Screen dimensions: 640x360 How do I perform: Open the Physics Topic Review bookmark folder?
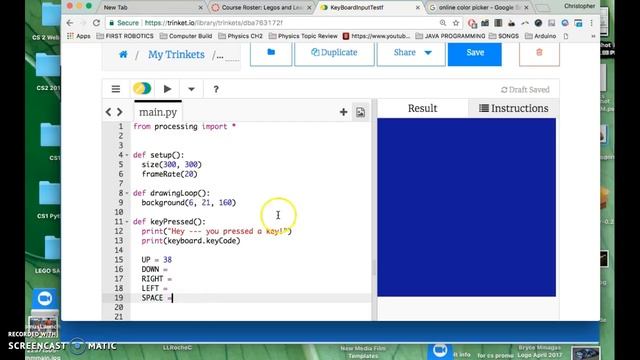pyautogui.click(x=303, y=36)
